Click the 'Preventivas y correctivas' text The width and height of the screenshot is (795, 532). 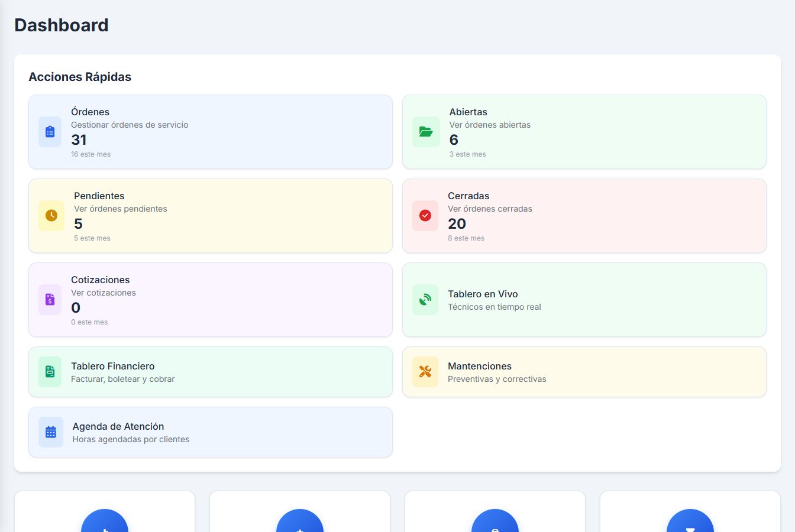click(x=497, y=379)
